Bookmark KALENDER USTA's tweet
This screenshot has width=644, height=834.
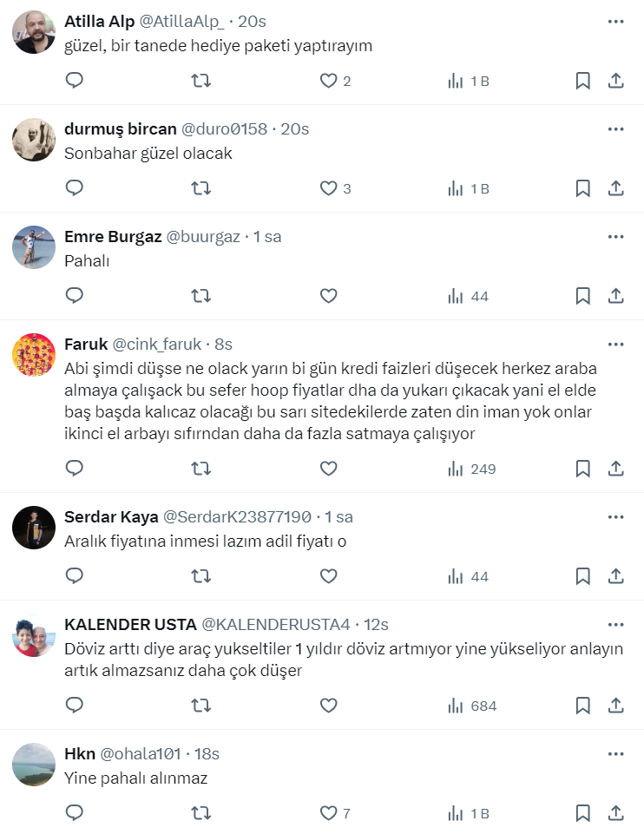click(583, 706)
